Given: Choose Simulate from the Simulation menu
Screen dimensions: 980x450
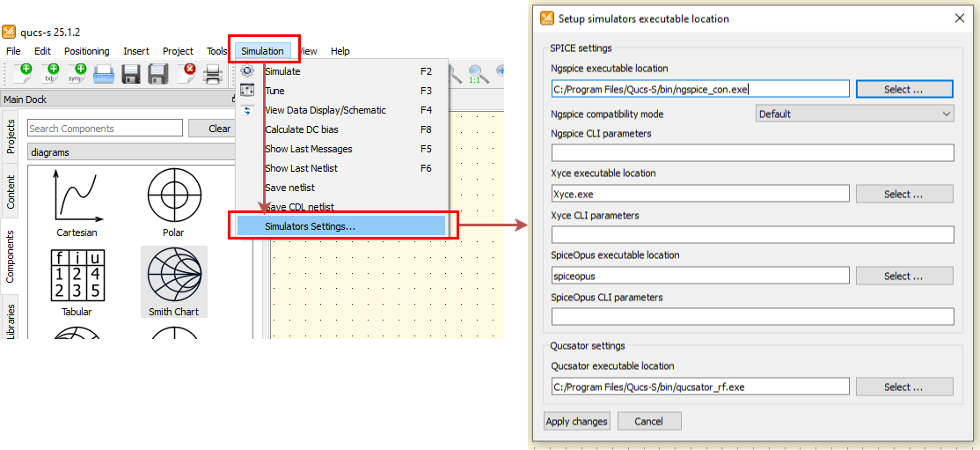Looking at the screenshot, I should 342,71.
